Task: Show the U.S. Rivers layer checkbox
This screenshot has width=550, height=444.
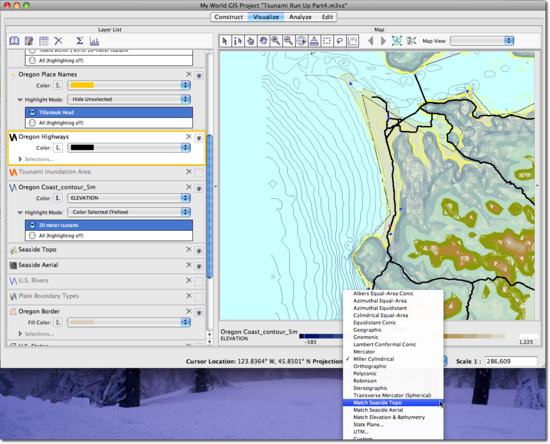Action: [199, 281]
